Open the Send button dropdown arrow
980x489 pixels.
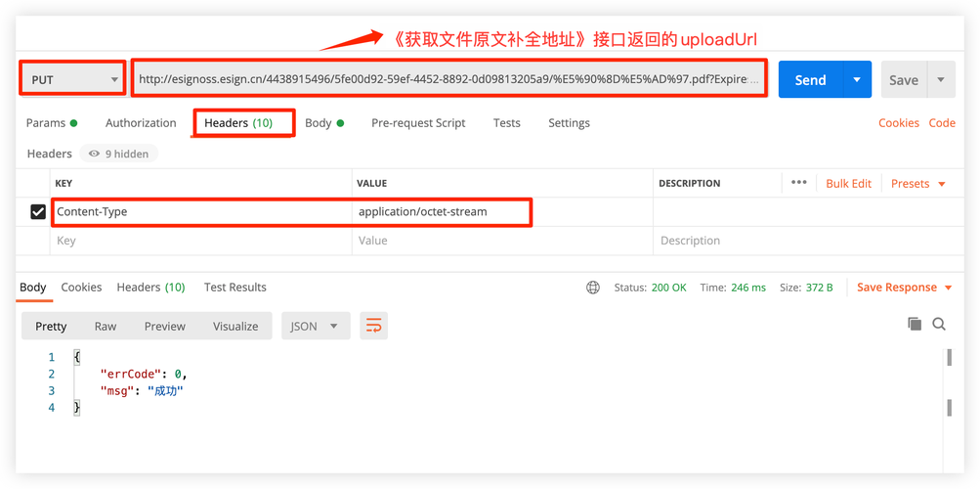858,79
